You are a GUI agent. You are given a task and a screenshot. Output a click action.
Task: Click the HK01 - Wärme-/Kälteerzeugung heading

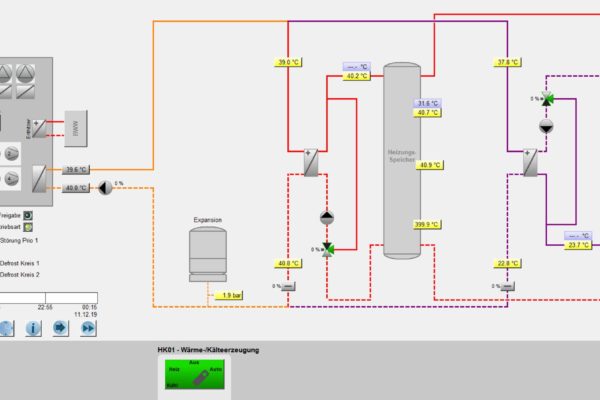208,350
